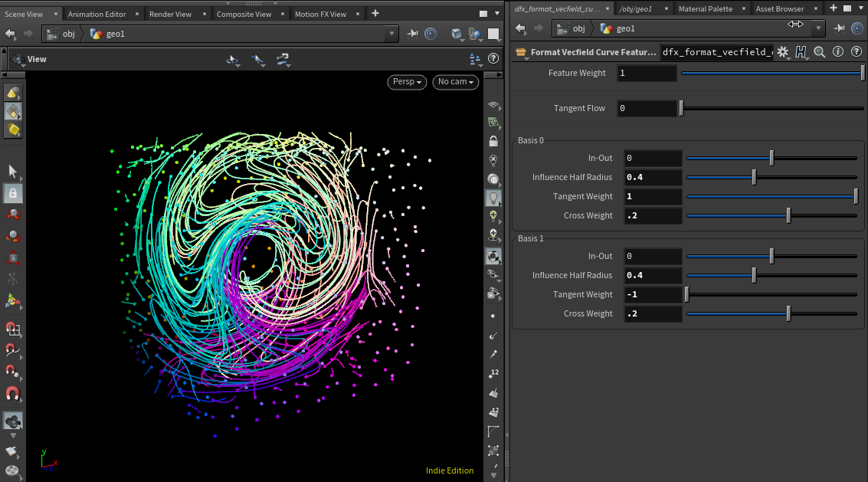Open the Persp viewport dropdown
This screenshot has height=482, width=868.
tap(407, 82)
